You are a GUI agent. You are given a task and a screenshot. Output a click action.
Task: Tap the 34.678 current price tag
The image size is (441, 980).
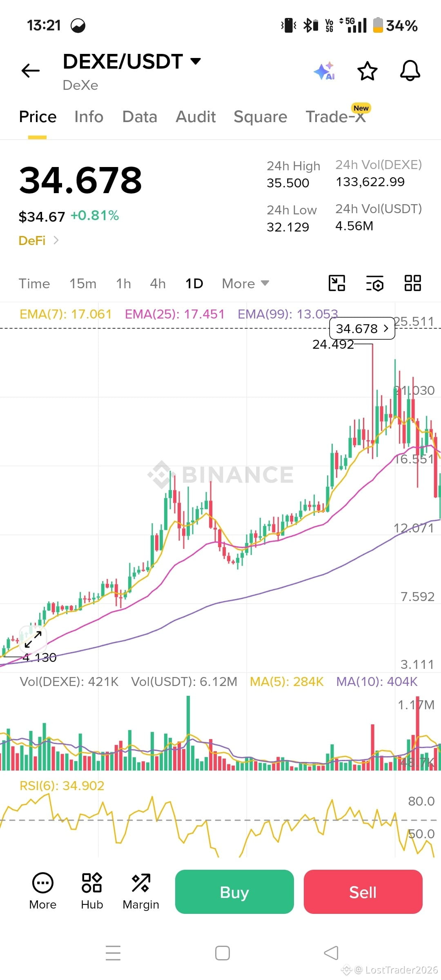(362, 328)
